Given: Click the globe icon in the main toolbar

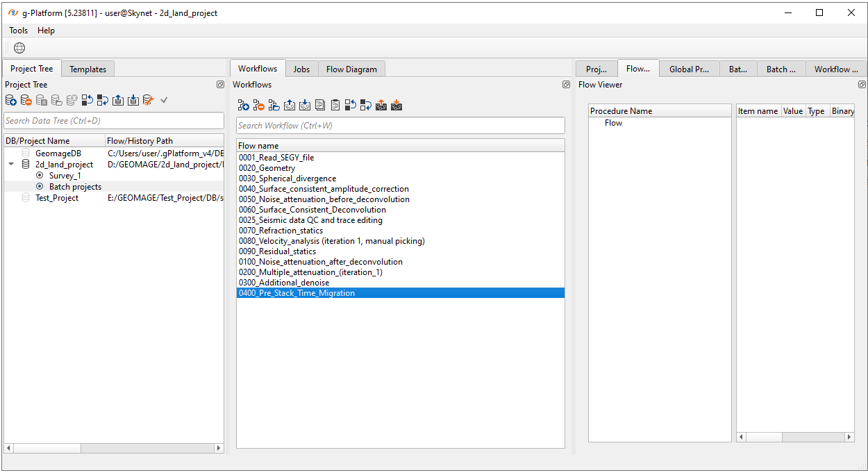Looking at the screenshot, I should tap(19, 48).
